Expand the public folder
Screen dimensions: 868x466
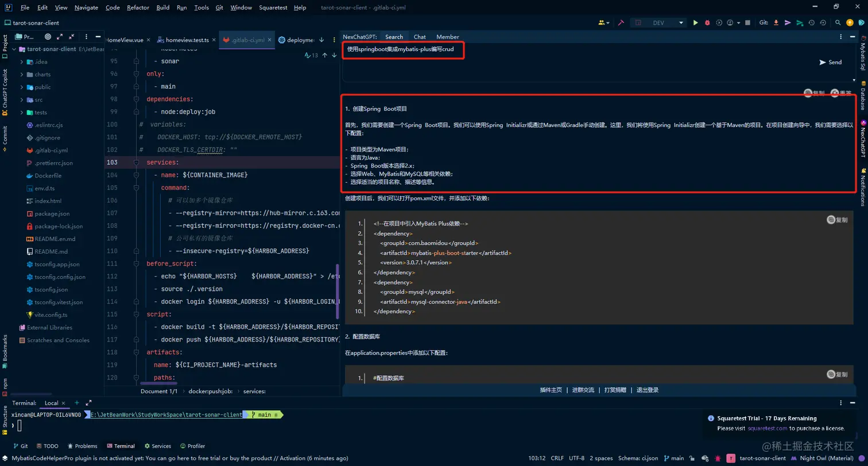click(22, 87)
